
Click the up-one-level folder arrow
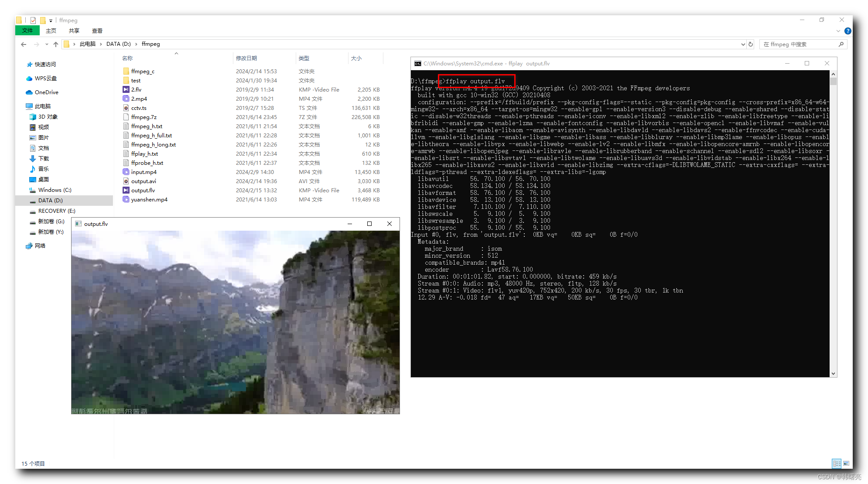[x=56, y=44]
